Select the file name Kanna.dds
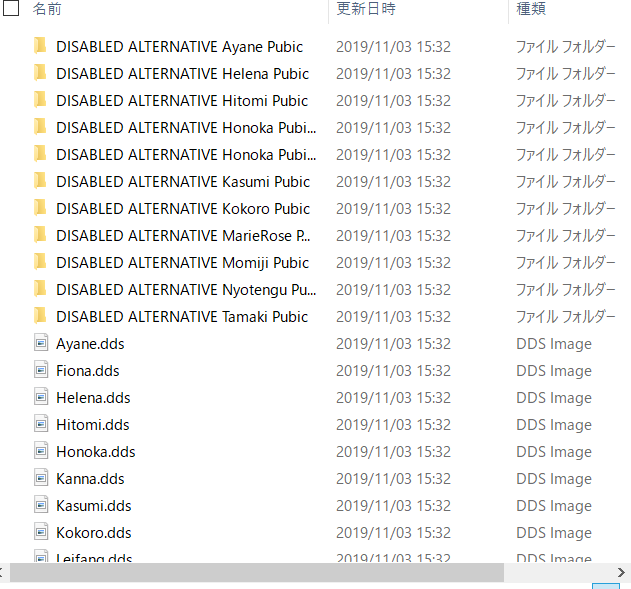 [90, 478]
